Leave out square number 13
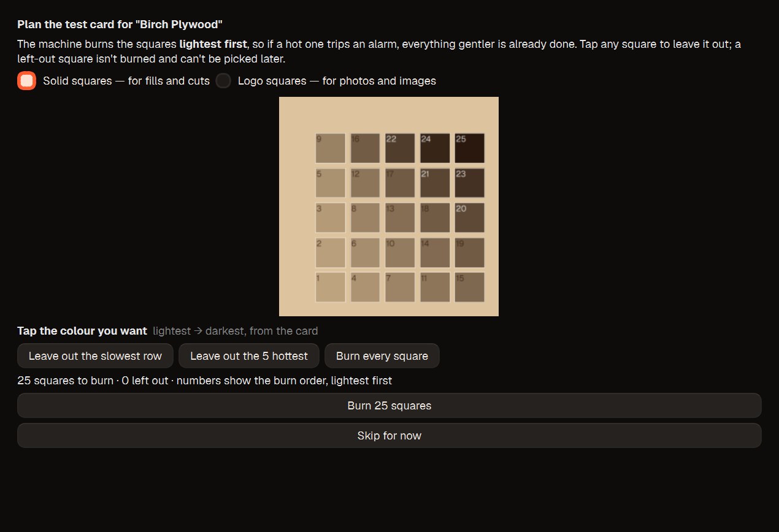This screenshot has height=532, width=779. tap(400, 218)
